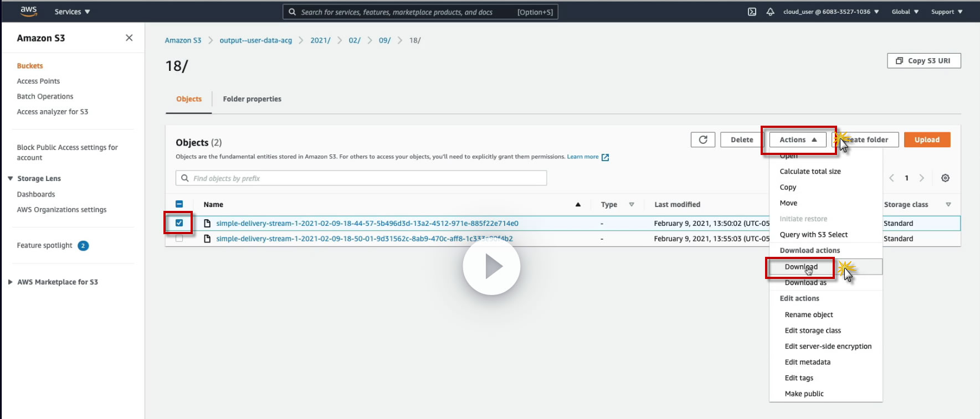Select Edit tags option

799,378
